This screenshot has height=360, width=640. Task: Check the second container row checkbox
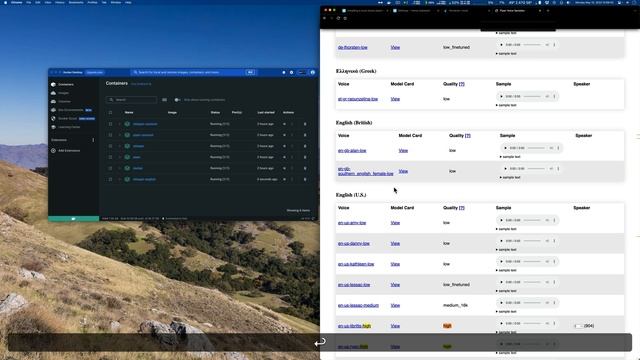pos(110,135)
